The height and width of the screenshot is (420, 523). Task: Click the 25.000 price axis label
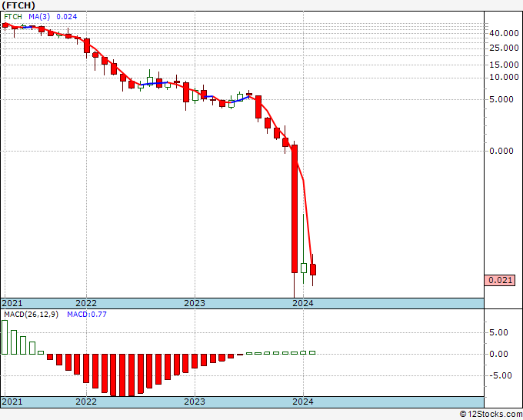[504, 48]
